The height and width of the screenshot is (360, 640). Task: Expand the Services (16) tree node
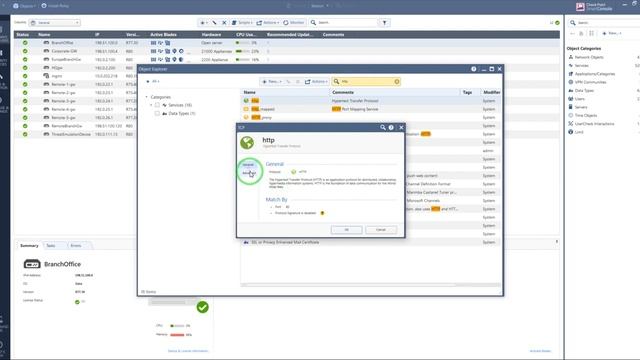coord(151,105)
